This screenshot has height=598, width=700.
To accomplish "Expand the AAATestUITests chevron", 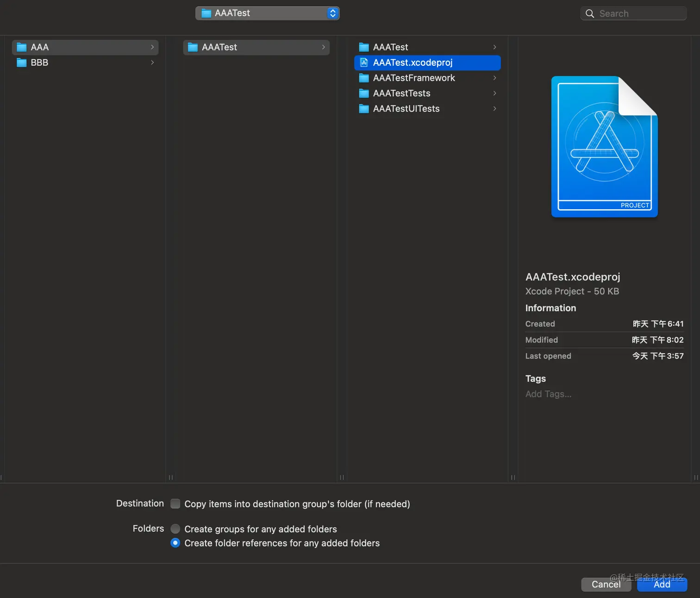I will click(495, 109).
